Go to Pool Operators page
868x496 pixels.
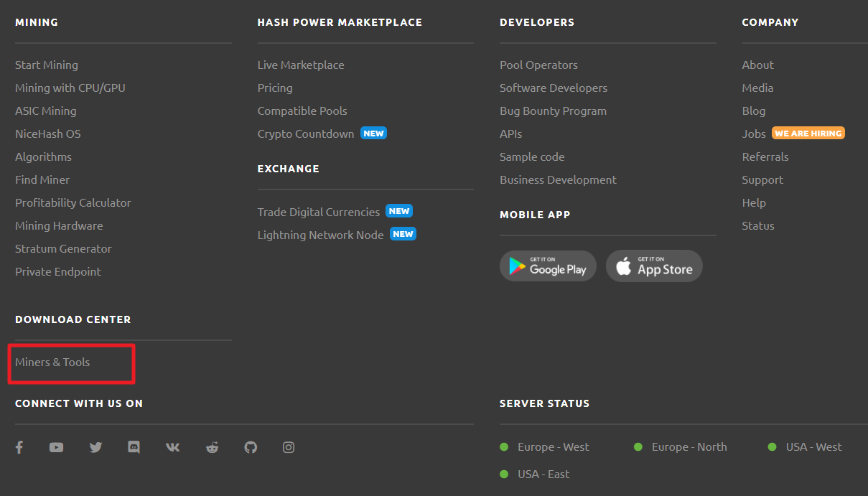538,65
